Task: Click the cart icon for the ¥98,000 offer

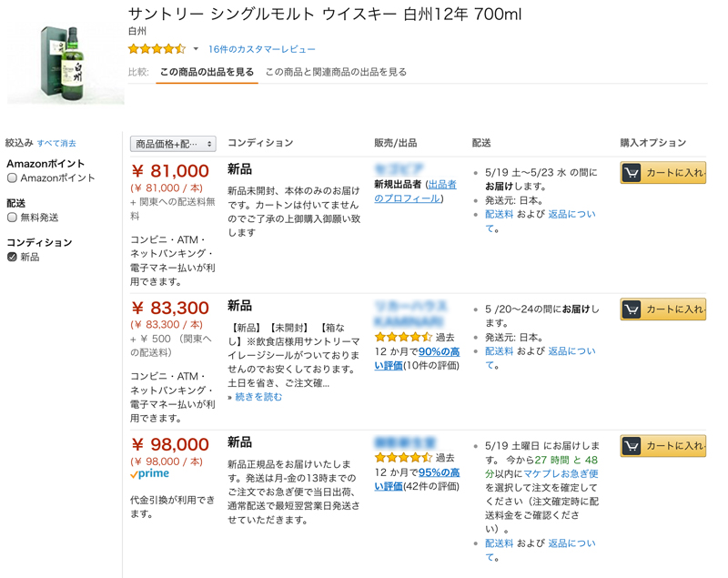Action: pyautogui.click(x=632, y=446)
